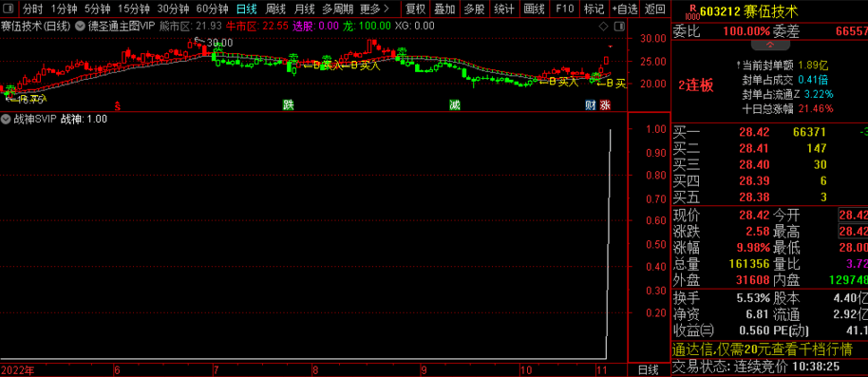Switch to 30分钟 chart period
The image size is (868, 377).
173,9
